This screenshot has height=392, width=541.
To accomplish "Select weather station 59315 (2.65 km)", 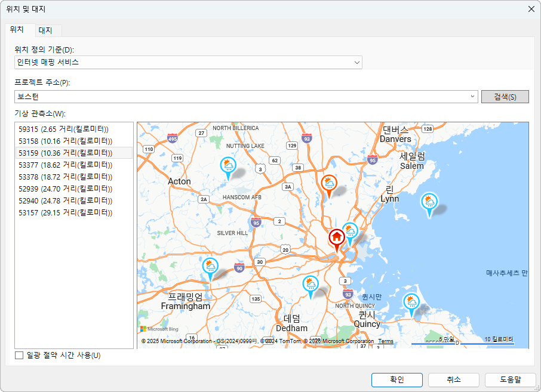I will click(x=74, y=129).
